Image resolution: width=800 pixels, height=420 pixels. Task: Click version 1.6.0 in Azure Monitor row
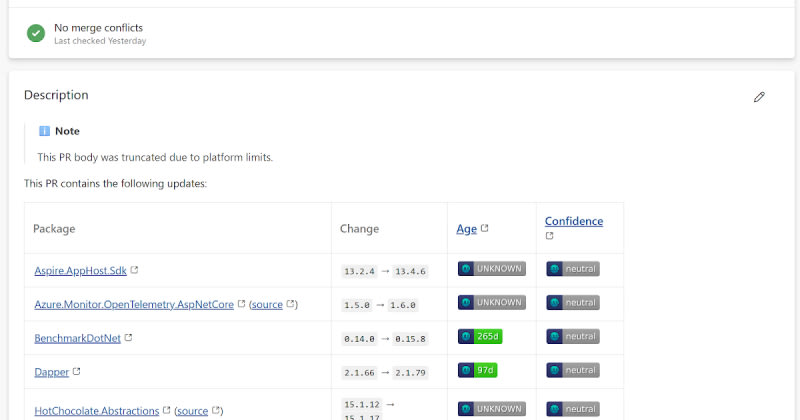coord(403,305)
